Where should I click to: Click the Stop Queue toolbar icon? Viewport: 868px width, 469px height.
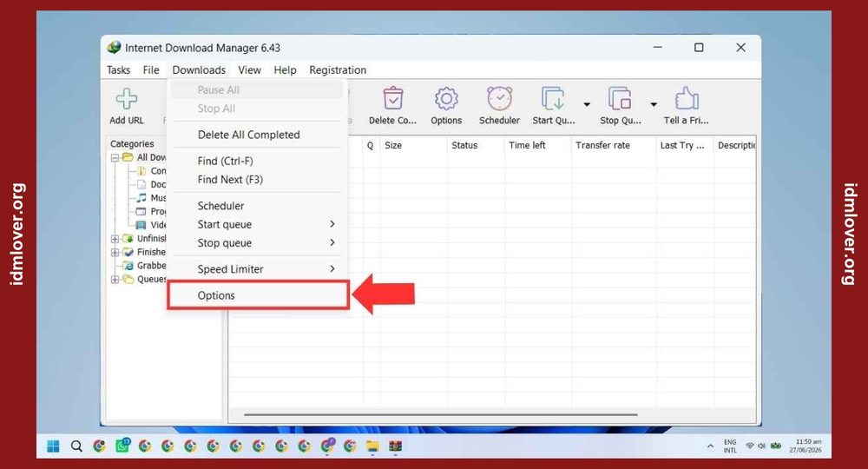[620, 99]
